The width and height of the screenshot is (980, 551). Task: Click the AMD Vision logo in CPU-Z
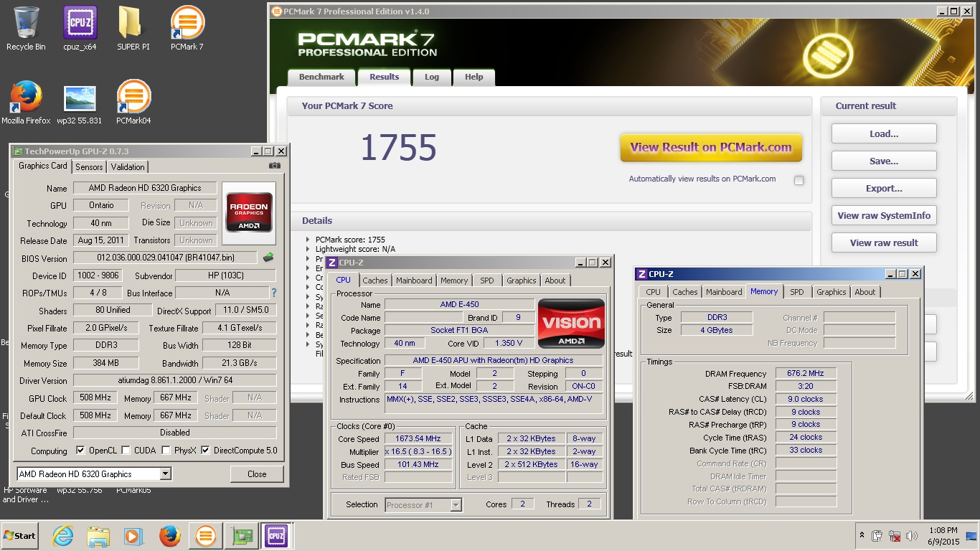tap(571, 323)
